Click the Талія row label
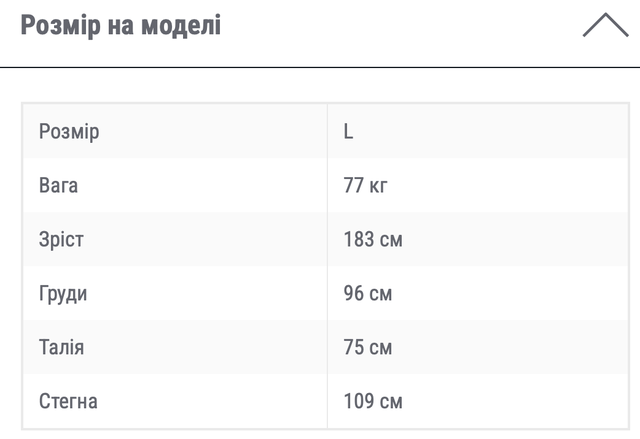The image size is (640, 439). [61, 348]
